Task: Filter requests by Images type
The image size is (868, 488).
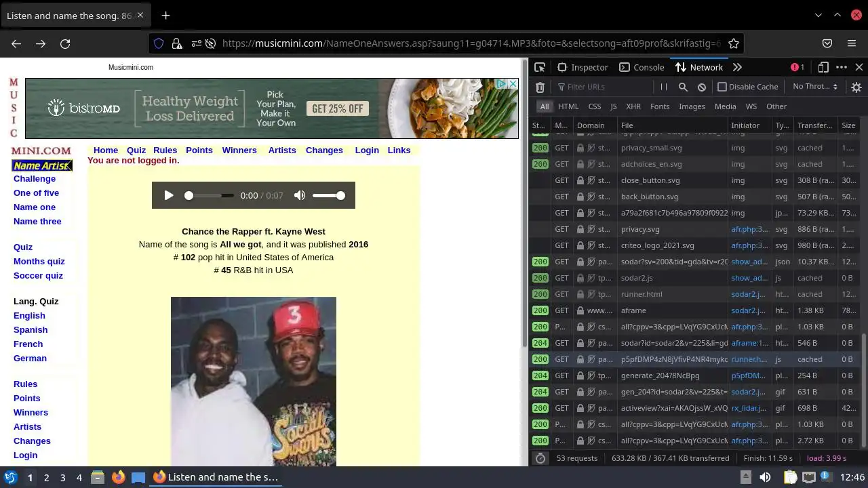Action: (x=692, y=106)
